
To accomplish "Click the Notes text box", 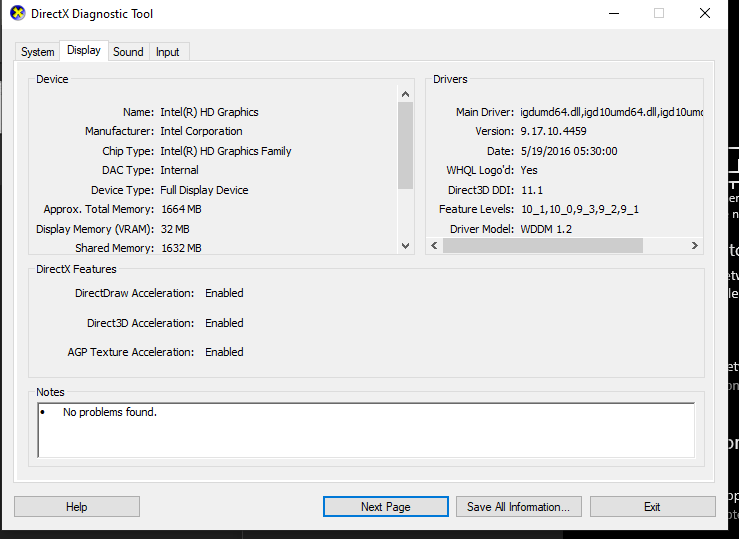I will click(366, 430).
